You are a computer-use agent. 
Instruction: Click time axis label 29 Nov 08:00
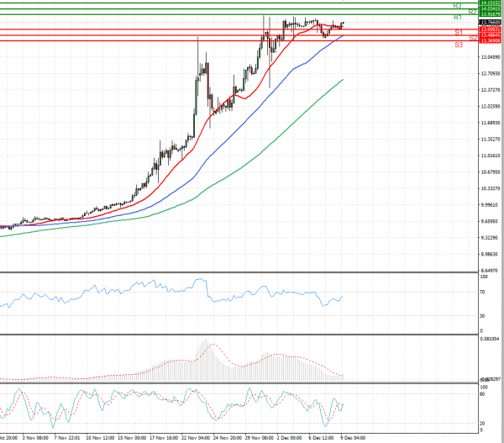260,438
